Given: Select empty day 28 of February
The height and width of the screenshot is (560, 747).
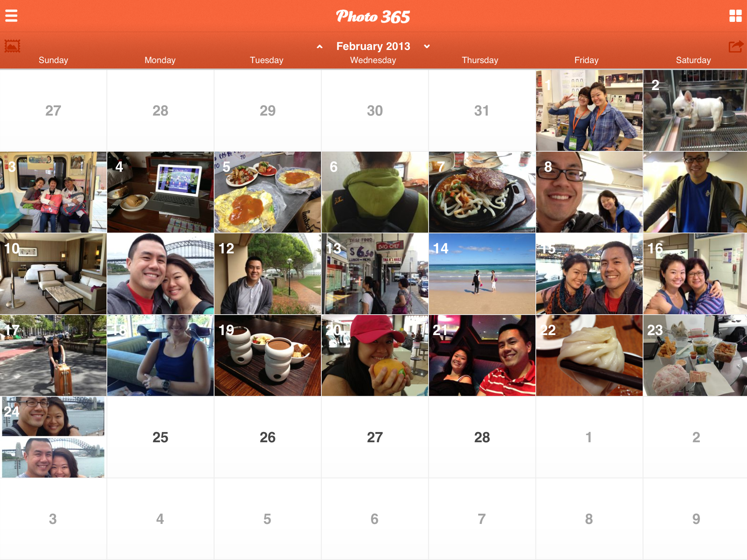Looking at the screenshot, I should pos(482,437).
